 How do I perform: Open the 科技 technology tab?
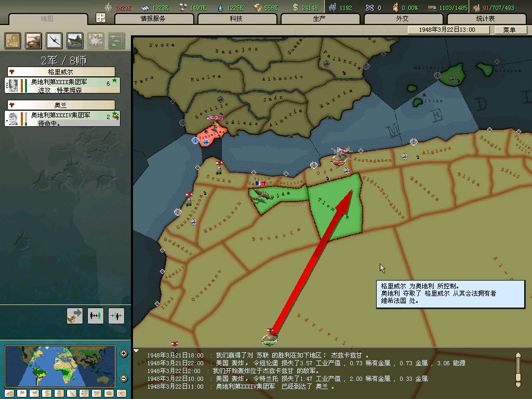click(236, 19)
